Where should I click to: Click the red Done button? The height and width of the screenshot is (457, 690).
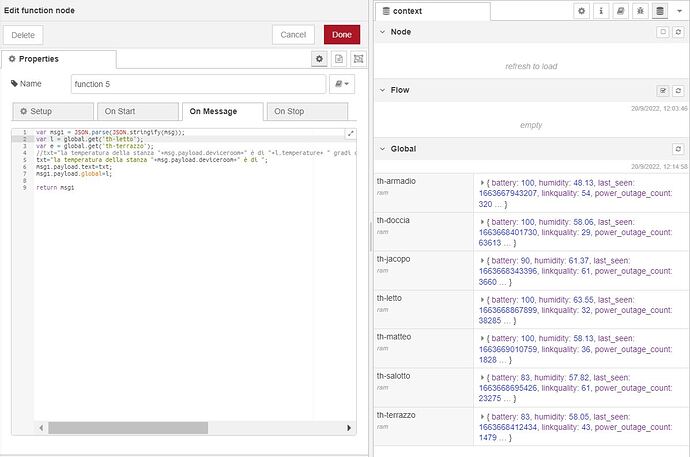[342, 35]
